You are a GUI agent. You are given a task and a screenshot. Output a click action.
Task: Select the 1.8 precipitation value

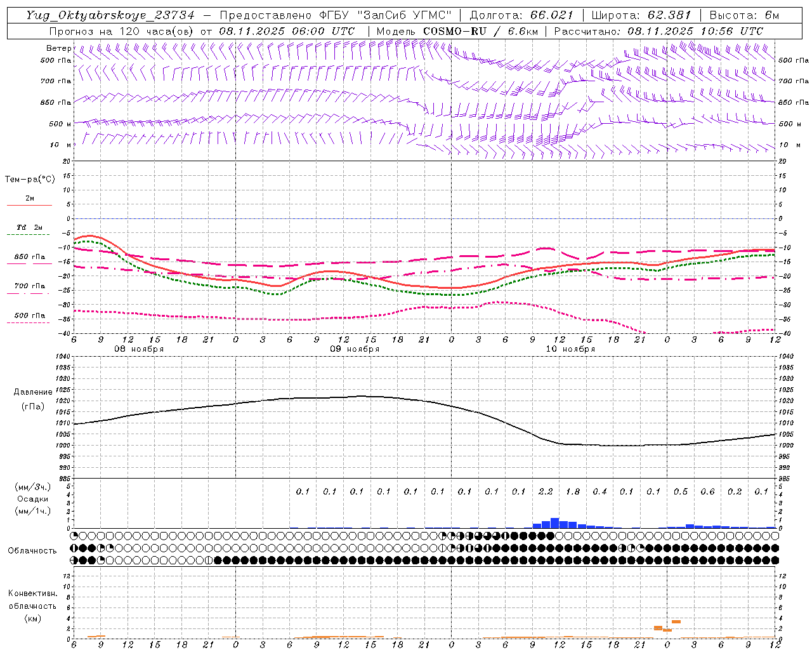coord(572,492)
